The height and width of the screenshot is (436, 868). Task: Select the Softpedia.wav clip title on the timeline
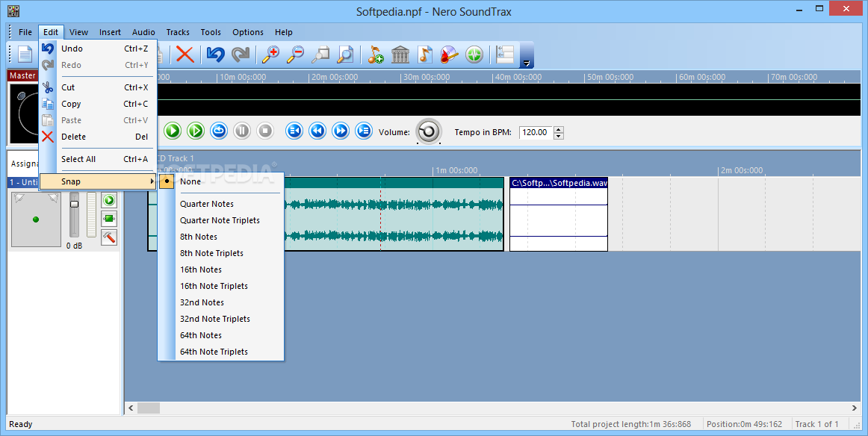pos(559,183)
